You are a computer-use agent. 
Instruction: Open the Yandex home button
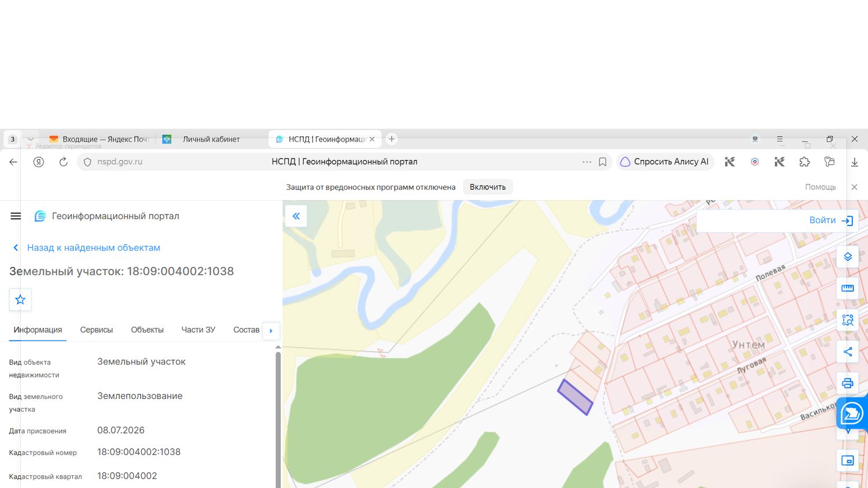pyautogui.click(x=39, y=162)
